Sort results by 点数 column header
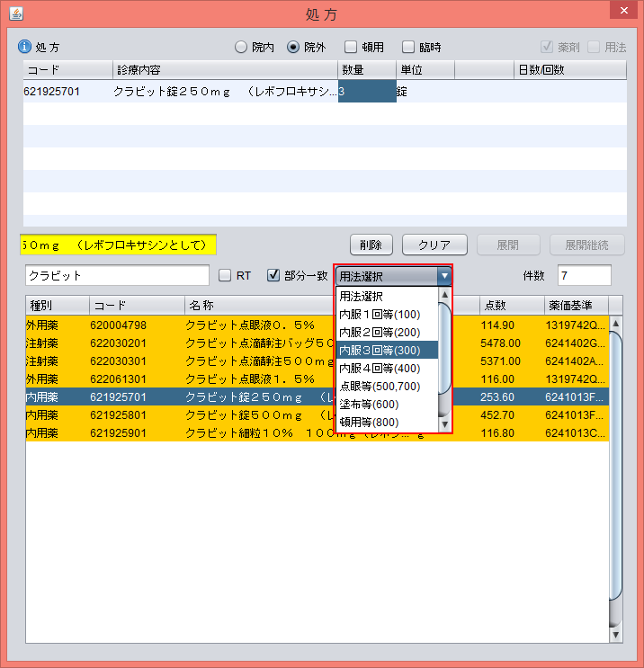This screenshot has height=668, width=644. [x=510, y=305]
